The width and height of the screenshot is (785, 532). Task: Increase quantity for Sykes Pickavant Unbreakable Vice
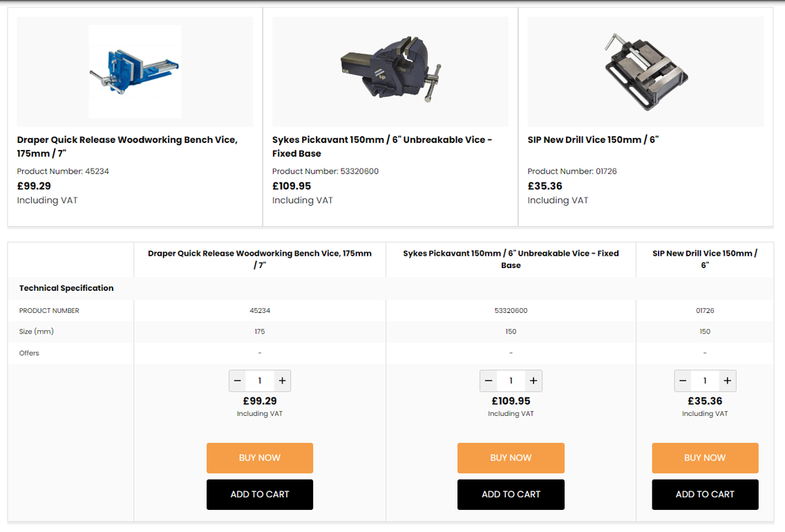533,381
